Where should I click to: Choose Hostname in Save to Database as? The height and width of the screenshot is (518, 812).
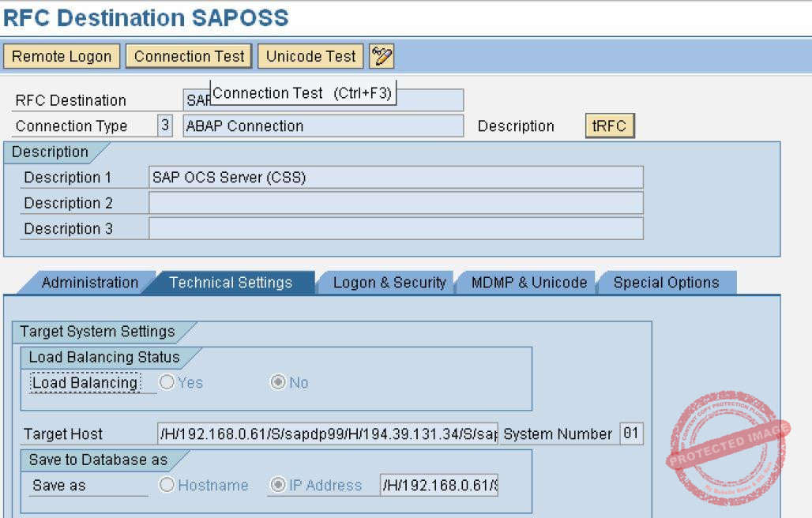pyautogui.click(x=166, y=485)
